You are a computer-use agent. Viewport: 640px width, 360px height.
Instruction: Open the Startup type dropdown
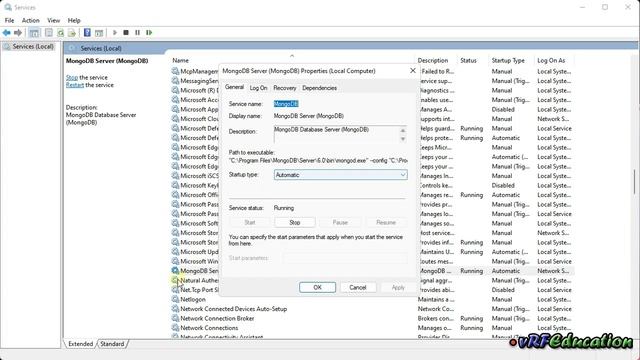coord(340,175)
